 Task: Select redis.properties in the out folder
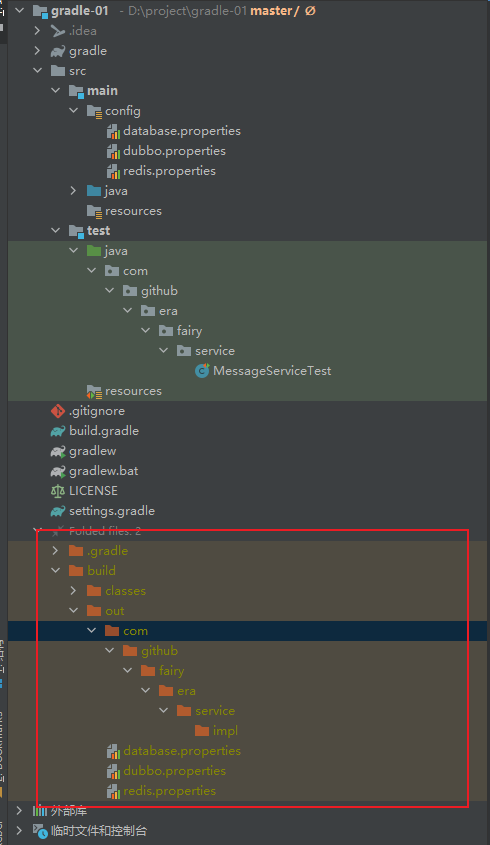[x=169, y=791]
